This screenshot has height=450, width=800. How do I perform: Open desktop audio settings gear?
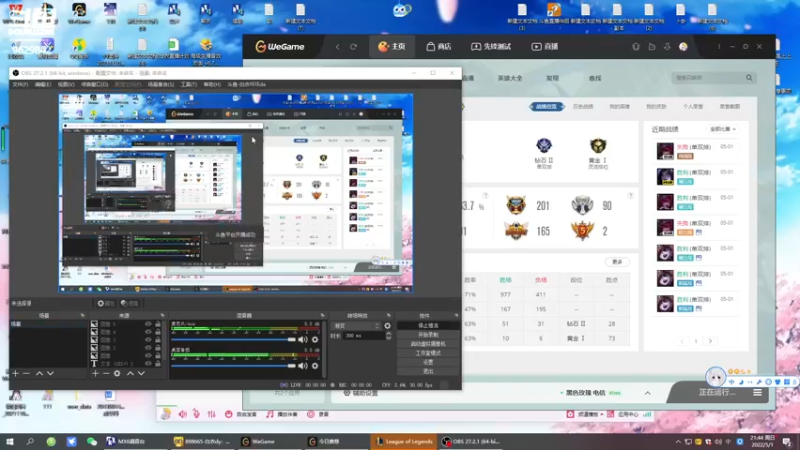click(x=315, y=365)
